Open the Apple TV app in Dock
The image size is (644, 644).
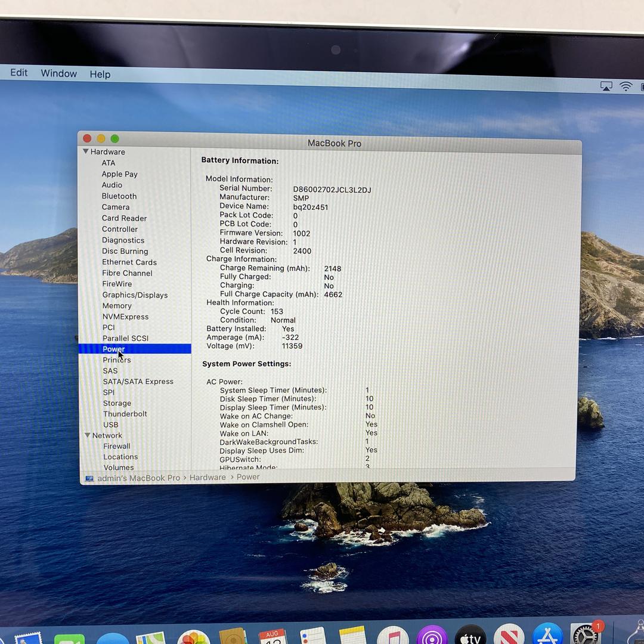tap(470, 634)
